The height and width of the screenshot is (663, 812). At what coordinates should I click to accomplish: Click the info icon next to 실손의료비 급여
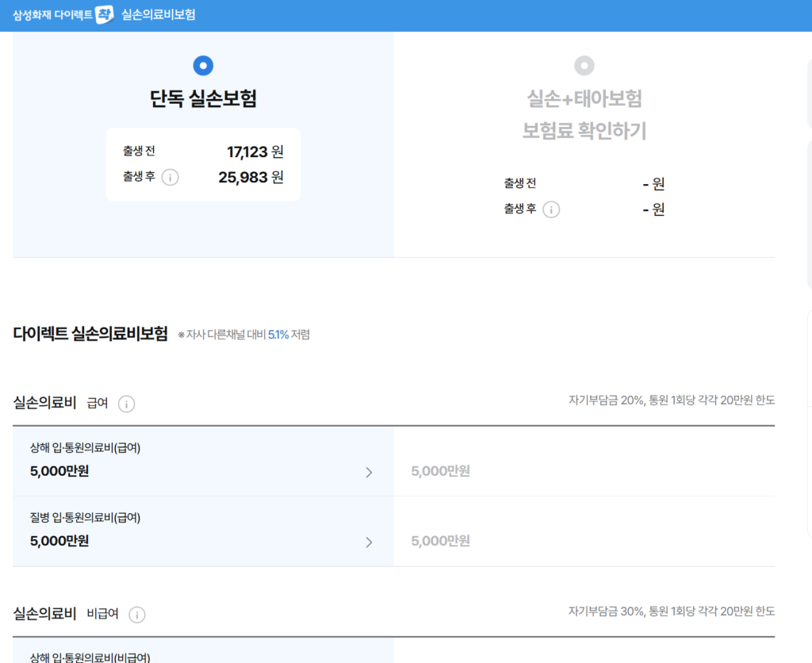coord(125,404)
